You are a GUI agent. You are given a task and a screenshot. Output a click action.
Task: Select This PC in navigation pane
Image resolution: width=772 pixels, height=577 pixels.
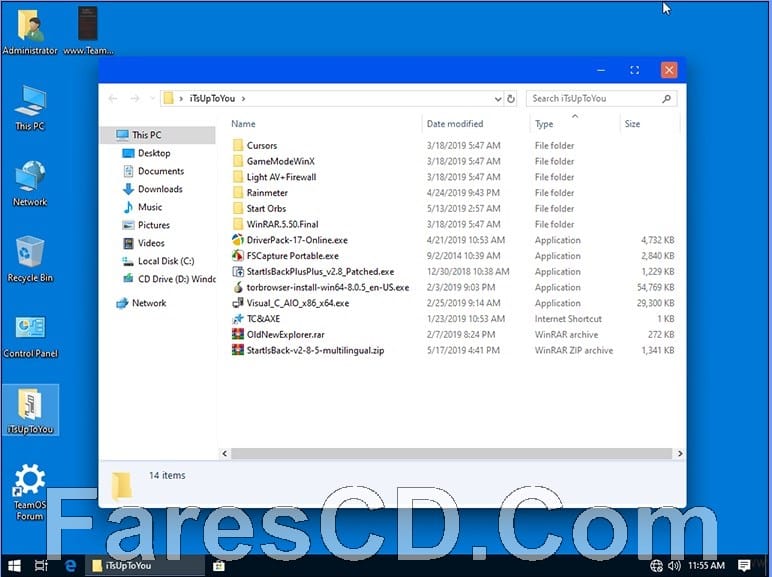click(x=158, y=135)
